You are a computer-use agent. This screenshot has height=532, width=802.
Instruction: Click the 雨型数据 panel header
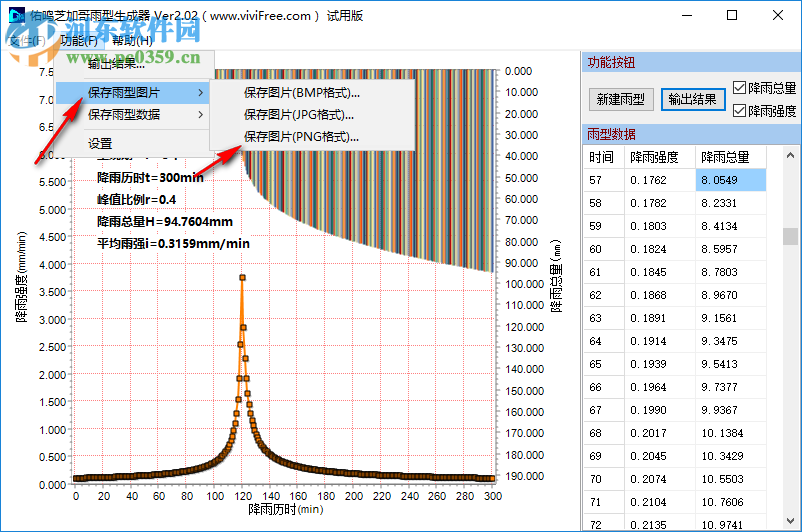(x=692, y=135)
